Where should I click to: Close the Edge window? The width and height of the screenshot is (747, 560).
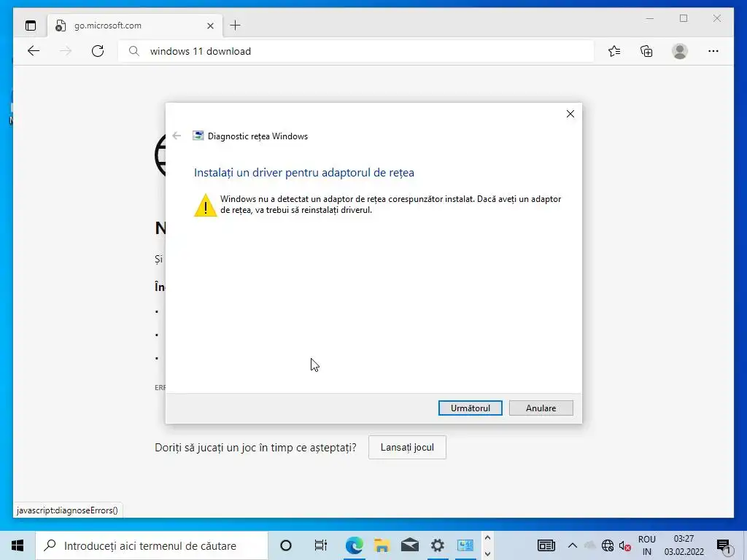coord(717,18)
